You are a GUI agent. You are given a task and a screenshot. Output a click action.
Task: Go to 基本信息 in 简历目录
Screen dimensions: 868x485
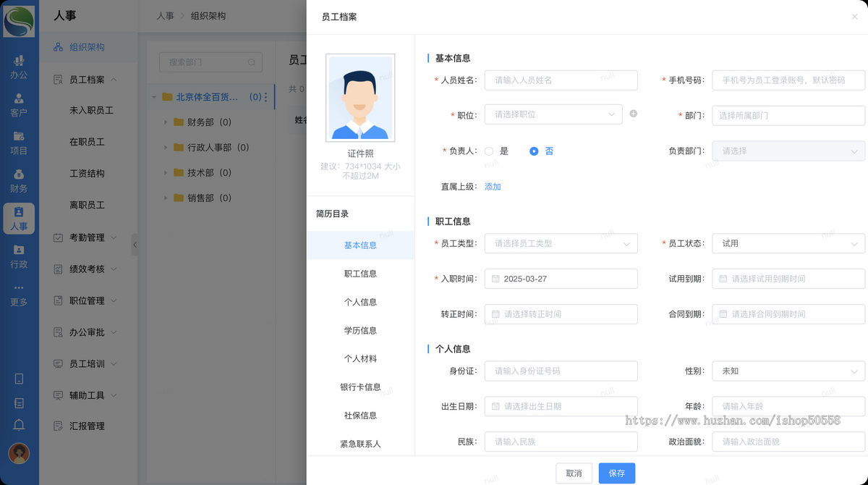coord(360,245)
